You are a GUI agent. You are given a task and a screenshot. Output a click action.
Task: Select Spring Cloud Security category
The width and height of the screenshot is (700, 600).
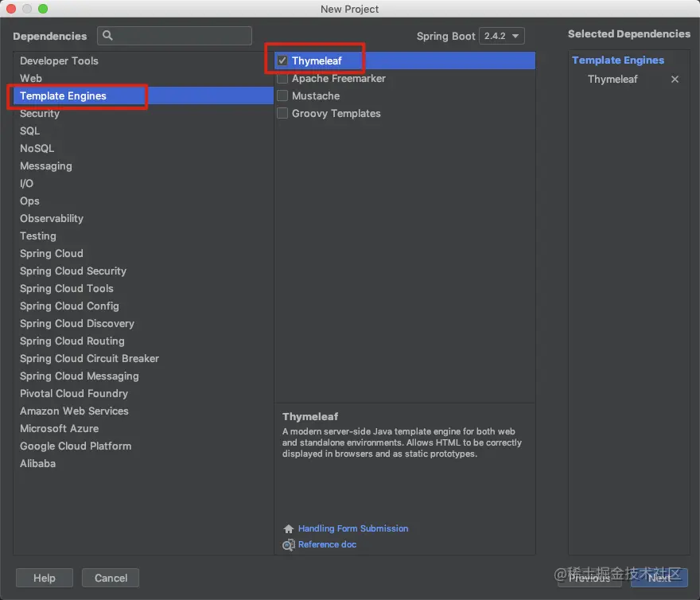(143, 271)
